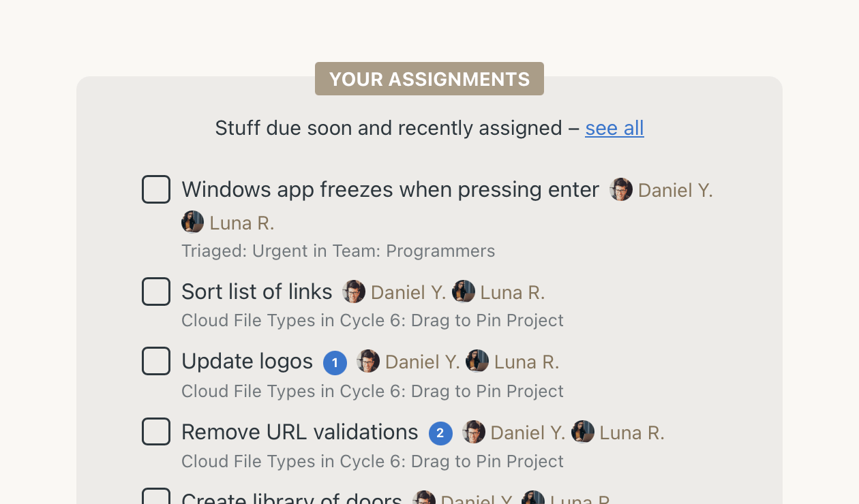
Task: Open the see all link
Action: (614, 128)
